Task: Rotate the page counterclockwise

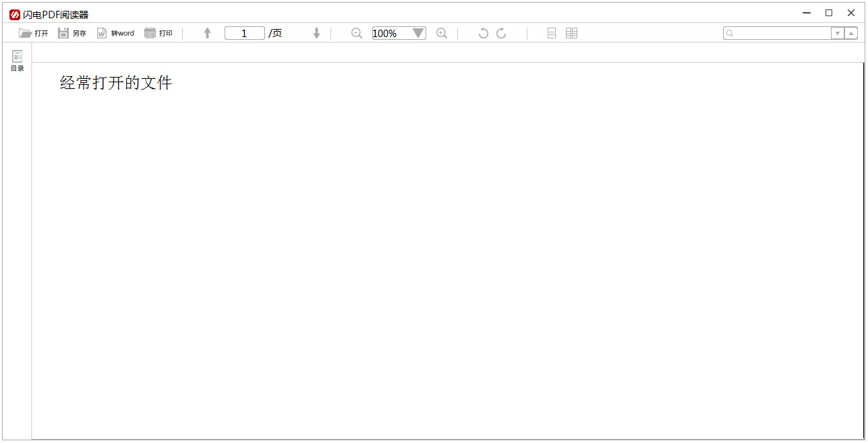Action: [x=483, y=33]
